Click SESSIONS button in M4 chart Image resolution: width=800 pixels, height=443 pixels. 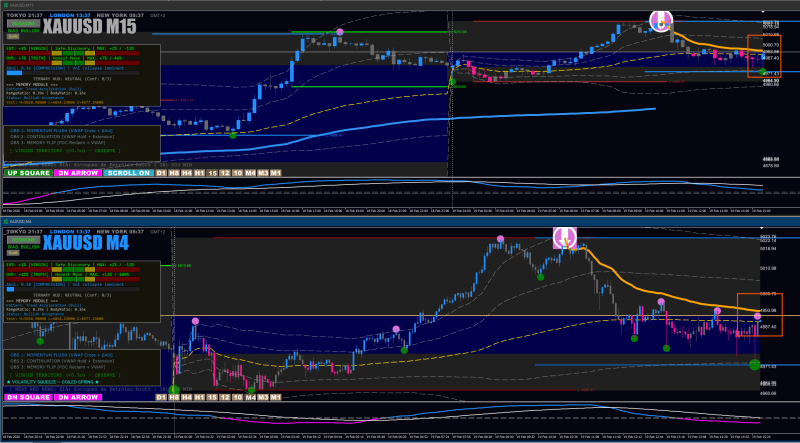(x=21, y=239)
